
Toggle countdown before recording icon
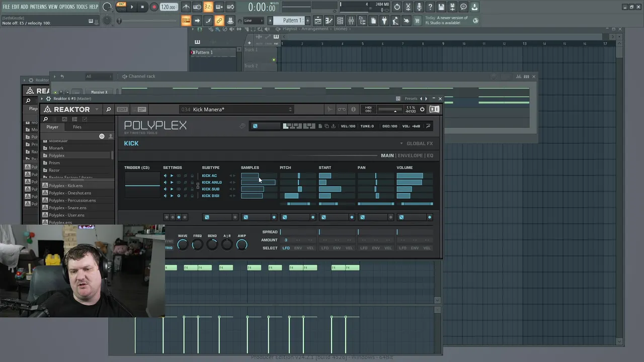pos(208,7)
